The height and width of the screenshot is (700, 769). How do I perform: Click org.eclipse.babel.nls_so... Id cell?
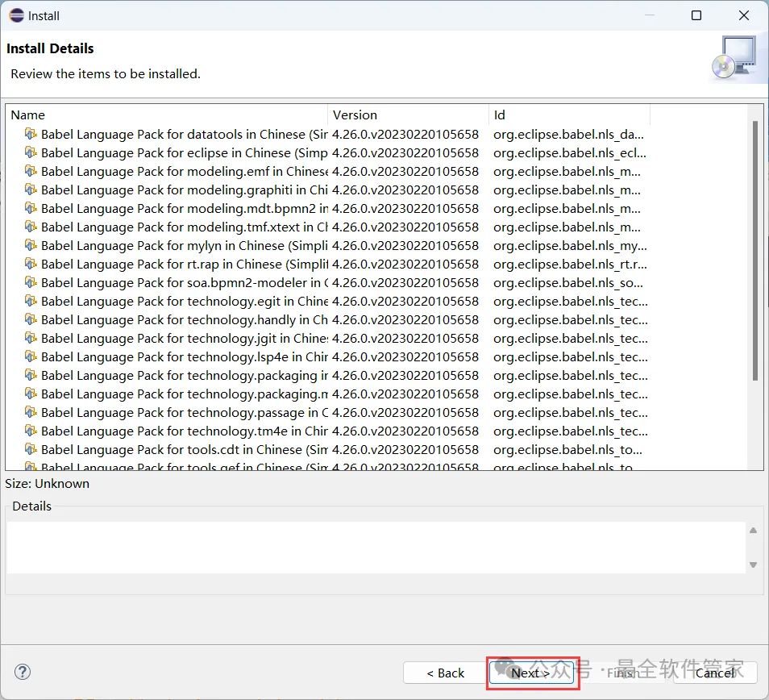click(x=568, y=282)
